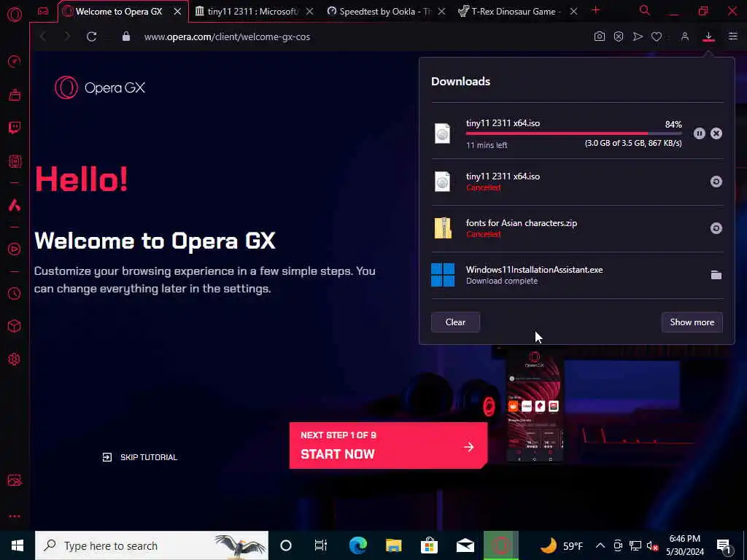The image size is (747, 560).
Task: Cancel the active tiny11 ISO download
Action: 716,133
